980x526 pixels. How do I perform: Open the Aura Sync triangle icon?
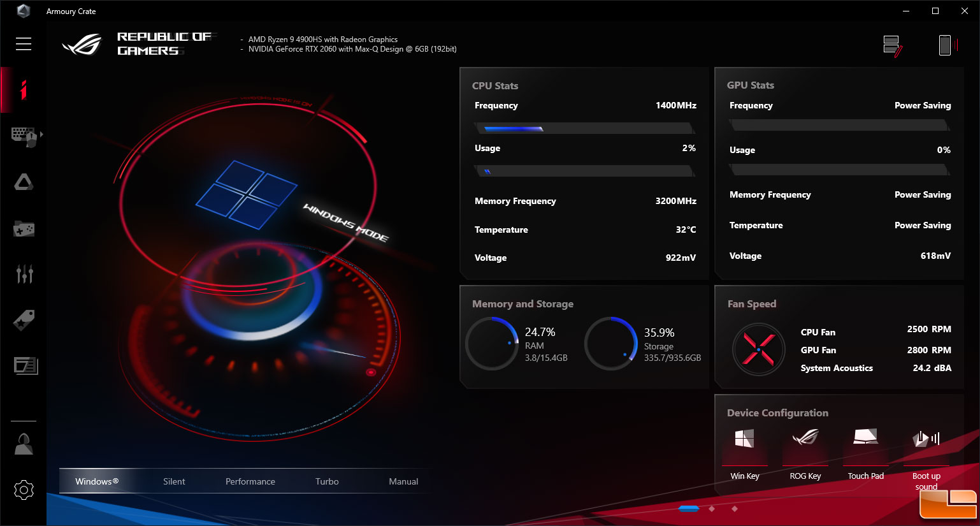(24, 182)
